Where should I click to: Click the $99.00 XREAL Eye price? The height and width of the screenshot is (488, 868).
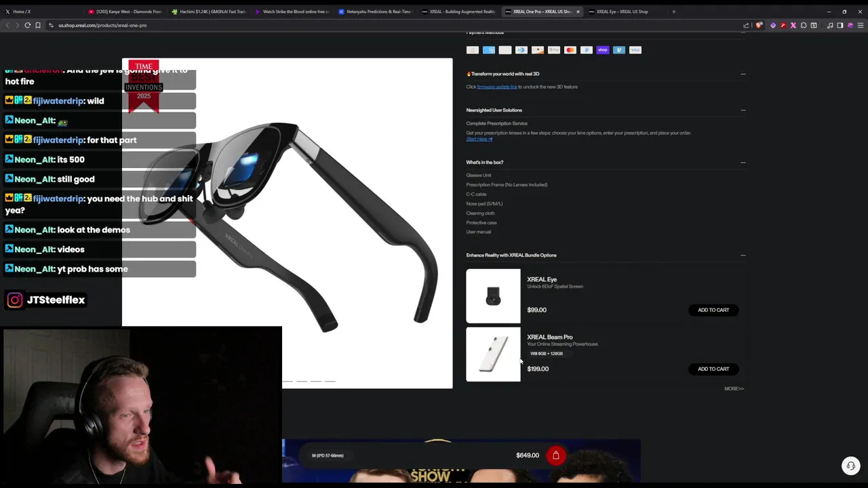(536, 310)
